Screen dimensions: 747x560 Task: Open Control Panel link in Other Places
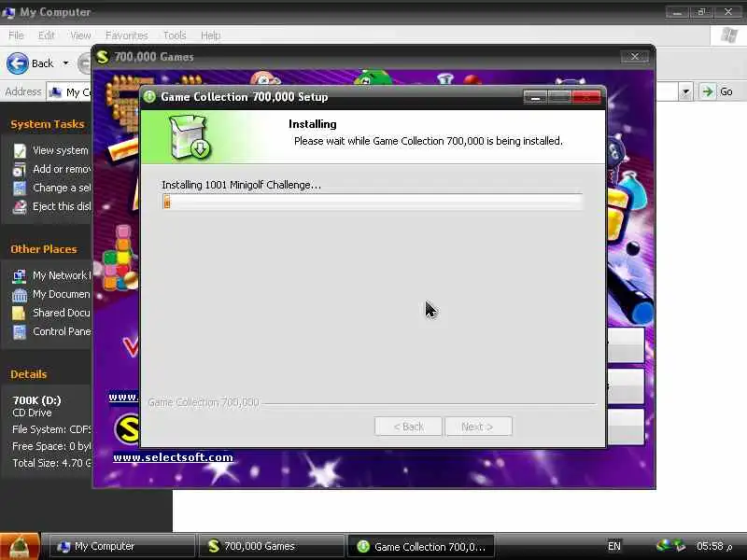(62, 331)
